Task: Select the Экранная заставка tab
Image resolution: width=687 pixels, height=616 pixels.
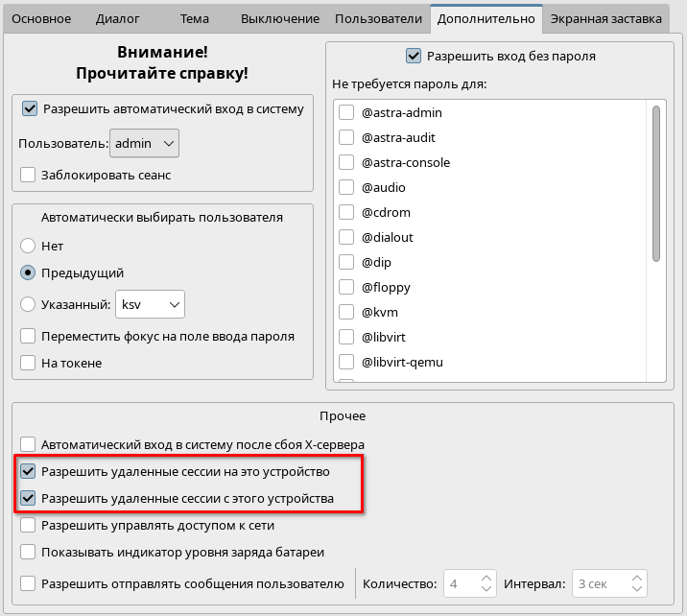Action: tap(605, 18)
